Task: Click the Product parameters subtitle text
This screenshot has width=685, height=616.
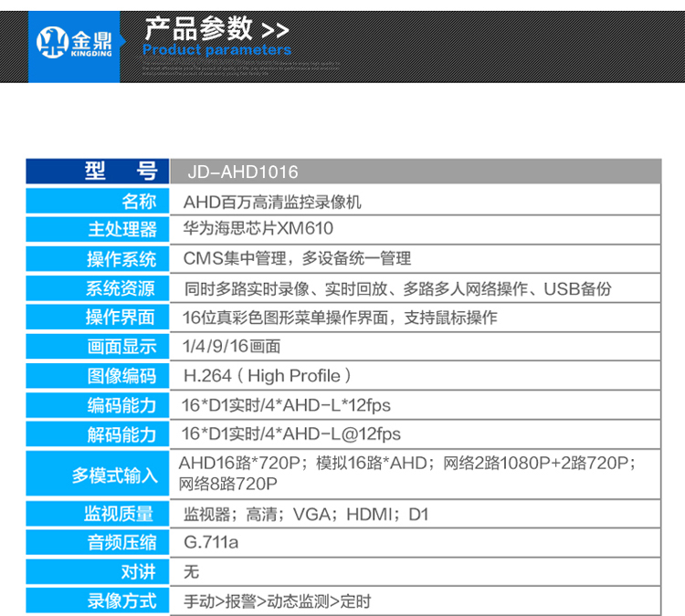Action: (217, 50)
